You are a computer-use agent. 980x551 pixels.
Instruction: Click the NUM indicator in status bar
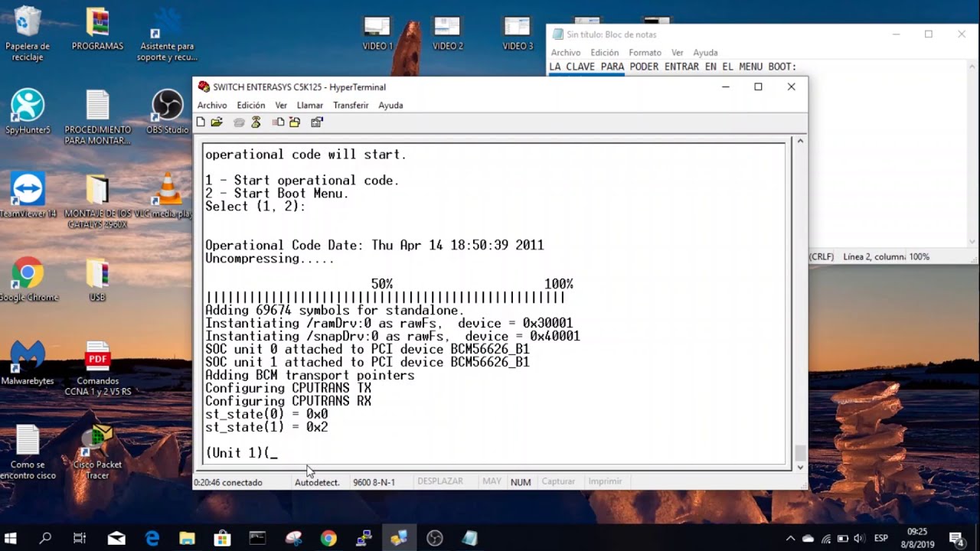tap(521, 482)
